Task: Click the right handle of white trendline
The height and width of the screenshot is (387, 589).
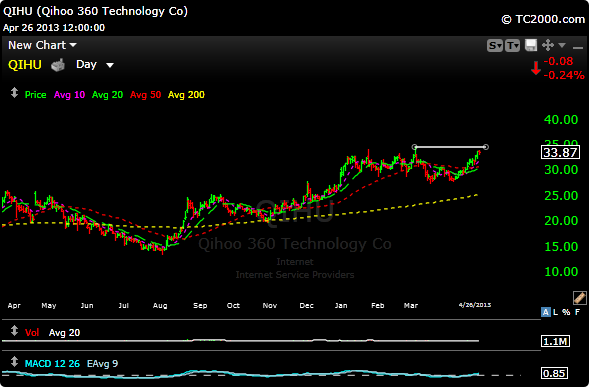Action: pos(486,147)
